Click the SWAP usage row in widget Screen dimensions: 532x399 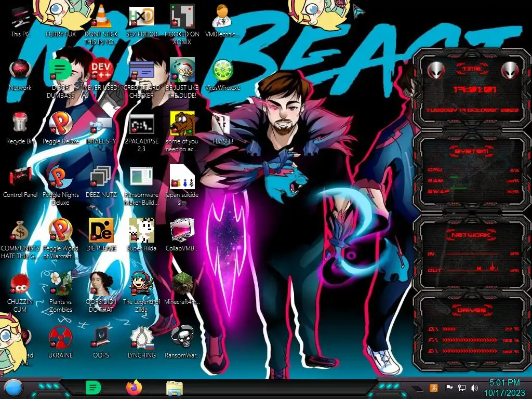click(473, 192)
